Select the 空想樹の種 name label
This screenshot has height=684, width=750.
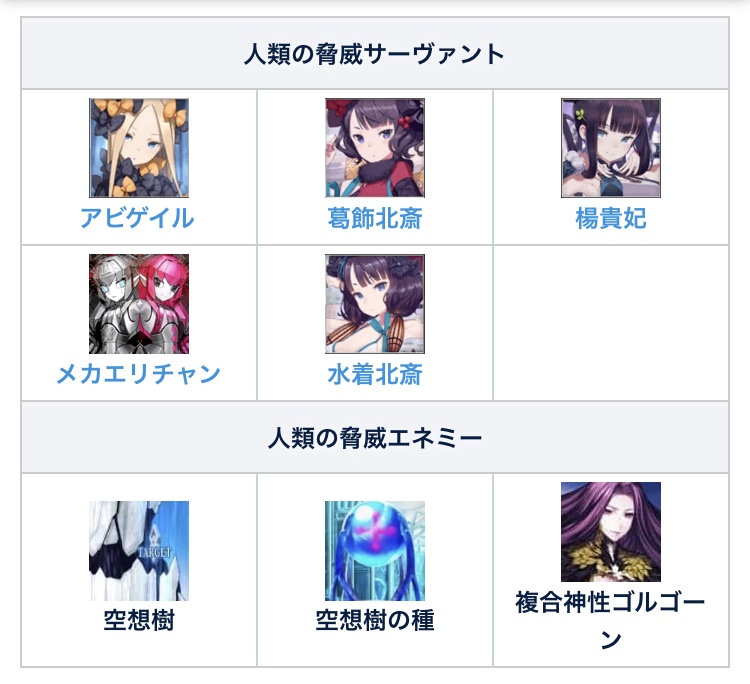pyautogui.click(x=375, y=620)
